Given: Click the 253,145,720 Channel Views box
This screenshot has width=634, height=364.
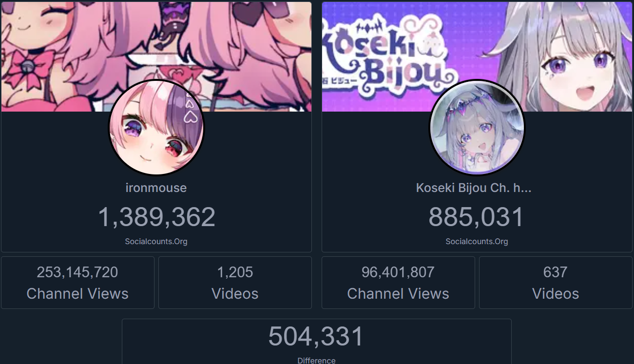Looking at the screenshot, I should point(77,283).
